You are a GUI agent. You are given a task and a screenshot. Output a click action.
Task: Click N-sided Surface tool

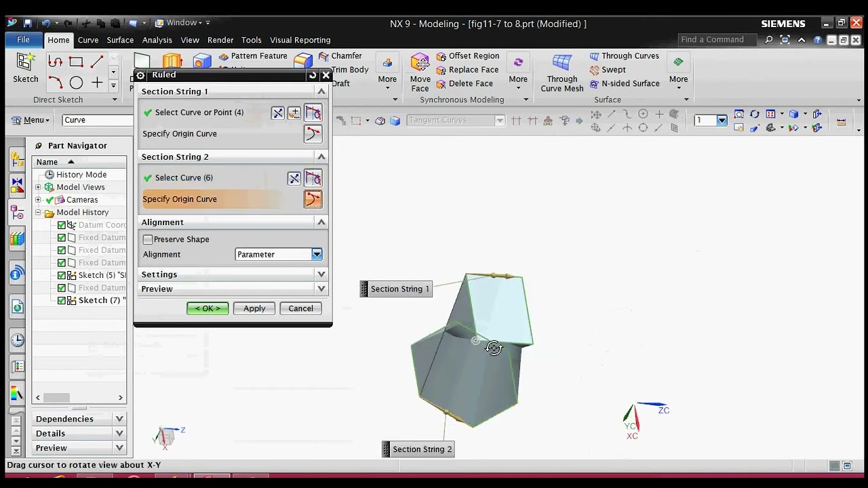coord(624,83)
